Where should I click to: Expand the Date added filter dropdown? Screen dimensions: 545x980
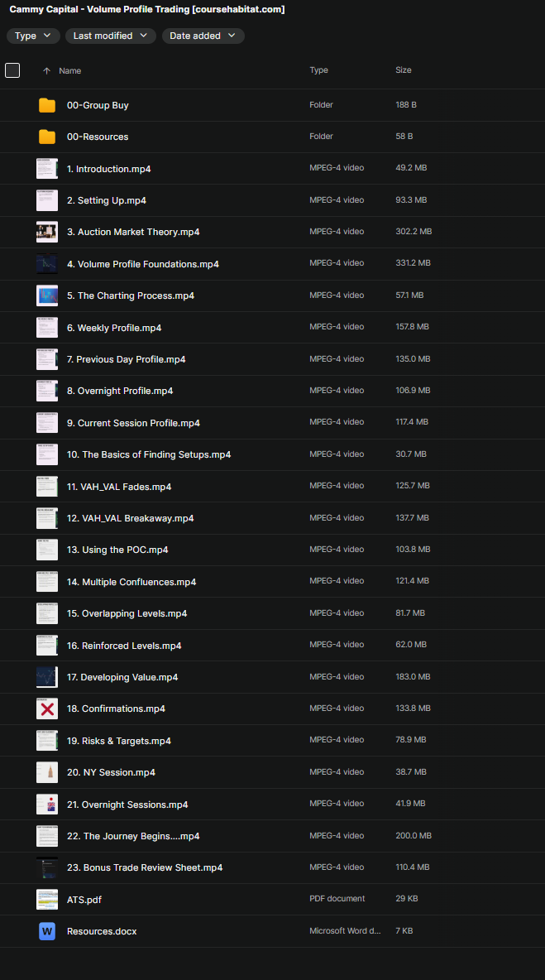[x=203, y=36]
